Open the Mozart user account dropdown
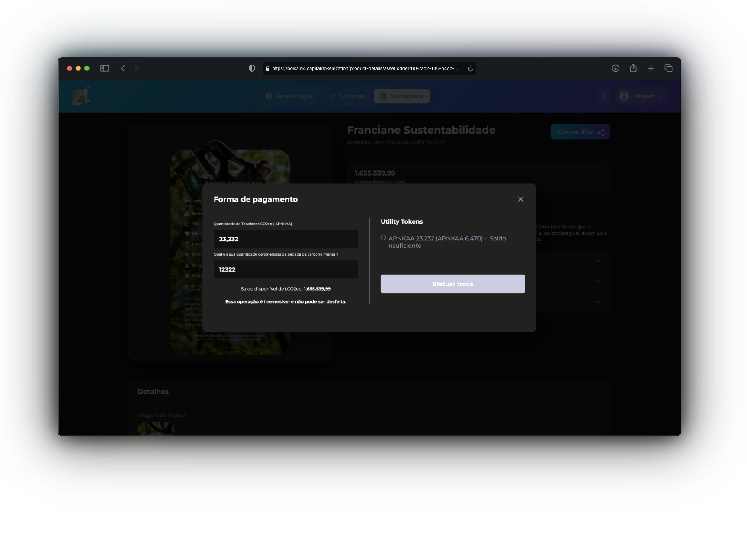This screenshot has width=747, height=560. click(641, 96)
